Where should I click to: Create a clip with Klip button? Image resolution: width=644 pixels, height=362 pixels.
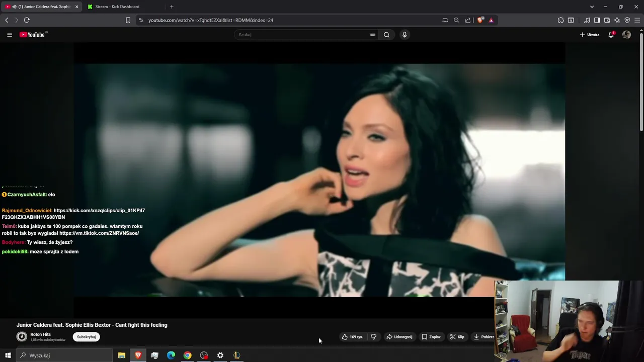point(457,337)
